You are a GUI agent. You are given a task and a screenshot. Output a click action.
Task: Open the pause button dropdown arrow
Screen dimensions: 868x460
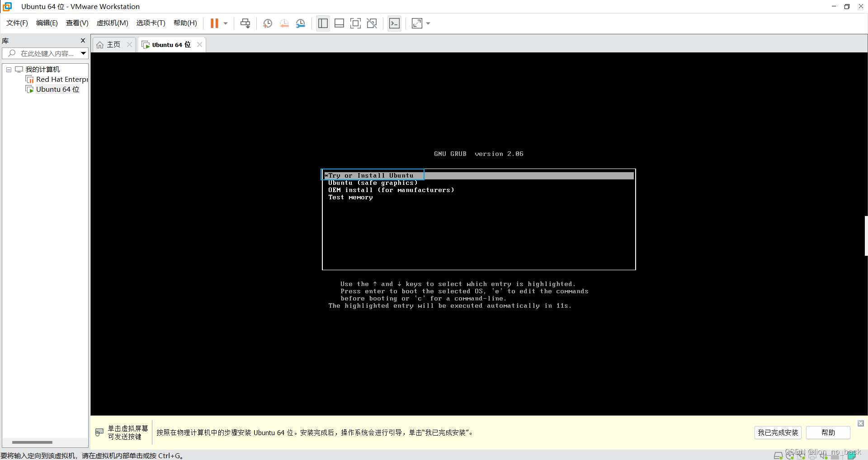tap(225, 23)
